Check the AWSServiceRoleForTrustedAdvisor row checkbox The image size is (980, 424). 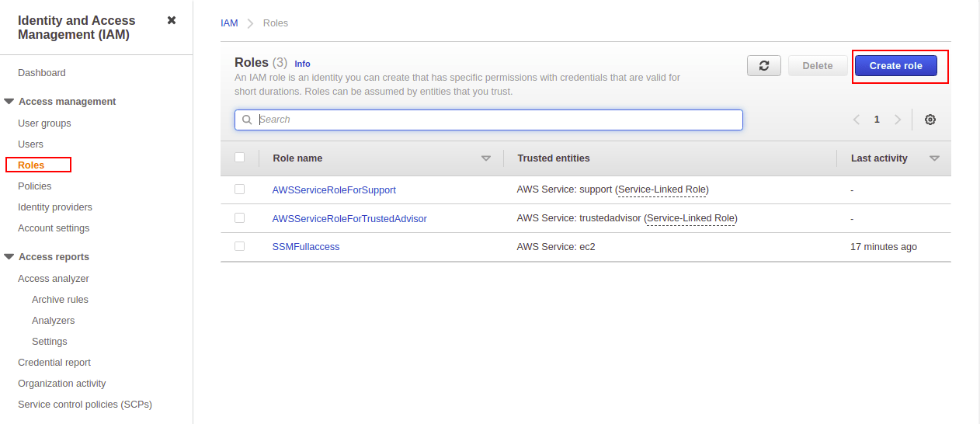(x=240, y=218)
